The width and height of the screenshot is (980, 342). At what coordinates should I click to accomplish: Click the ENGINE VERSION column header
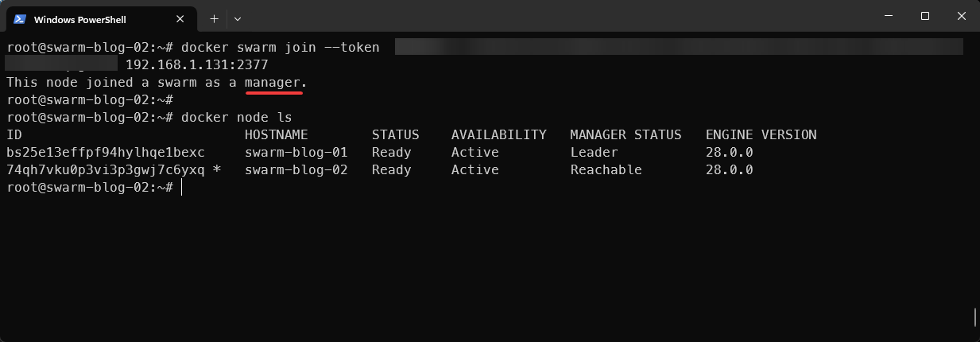click(x=761, y=135)
